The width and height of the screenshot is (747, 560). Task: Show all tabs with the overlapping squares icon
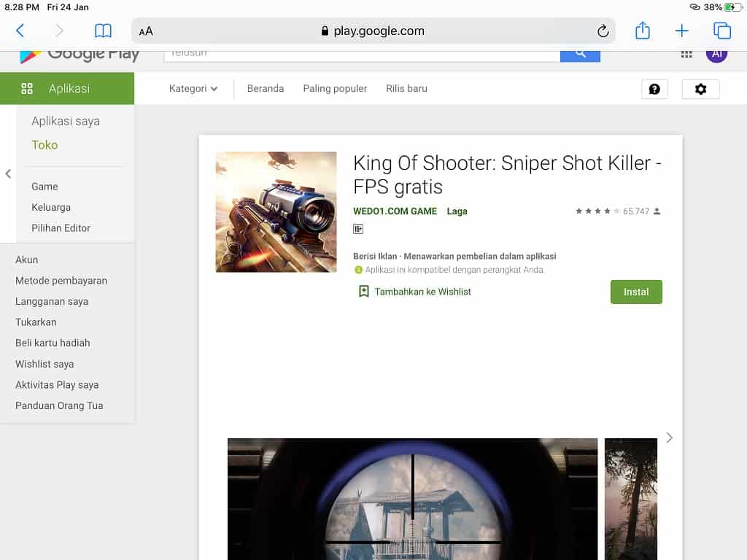click(x=721, y=31)
